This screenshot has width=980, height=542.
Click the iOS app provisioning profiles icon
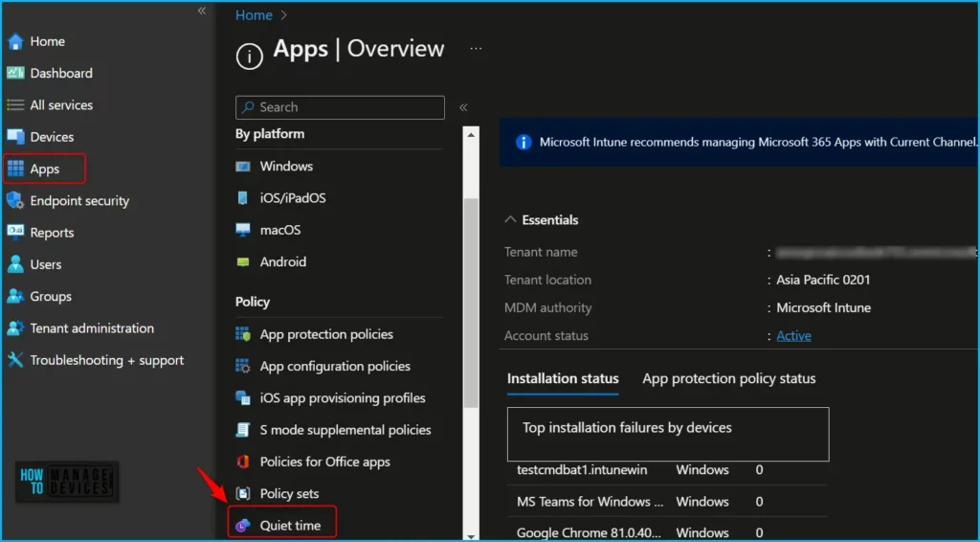[x=243, y=398]
